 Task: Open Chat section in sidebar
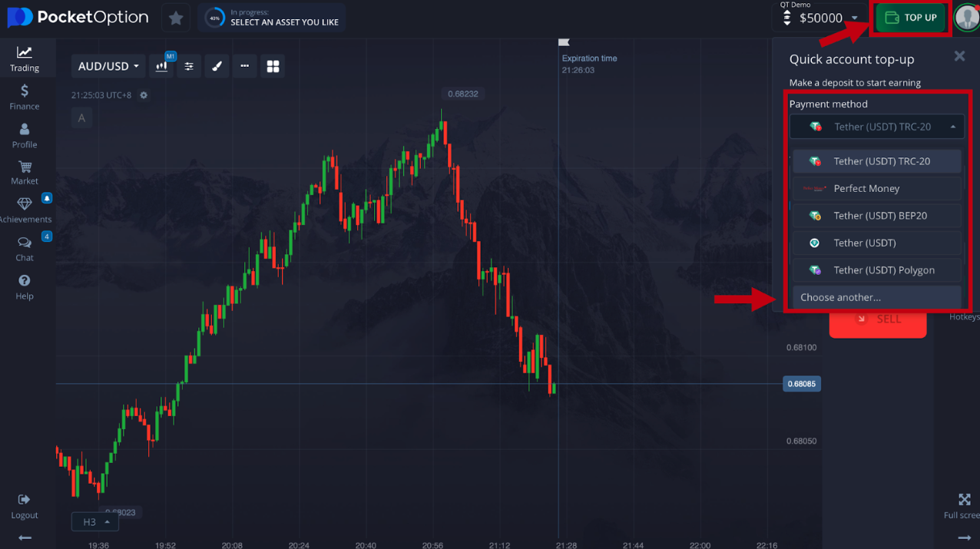[25, 249]
